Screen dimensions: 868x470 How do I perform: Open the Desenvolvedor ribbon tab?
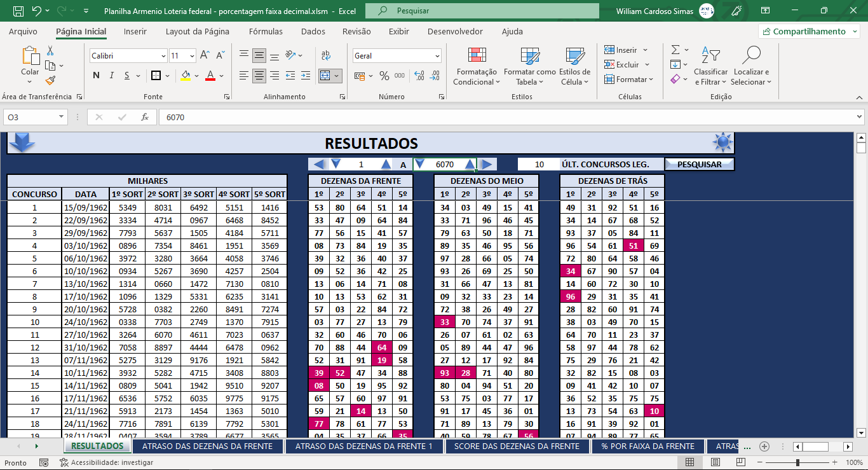455,31
